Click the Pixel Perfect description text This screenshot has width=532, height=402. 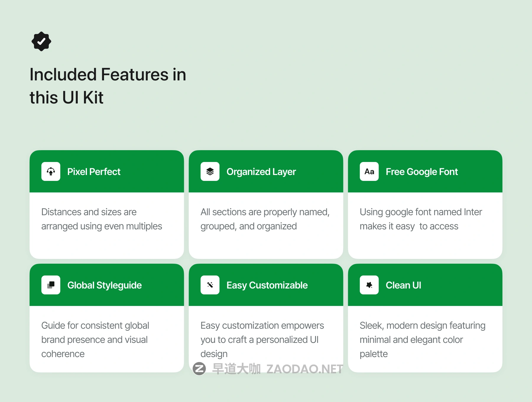[101, 219]
